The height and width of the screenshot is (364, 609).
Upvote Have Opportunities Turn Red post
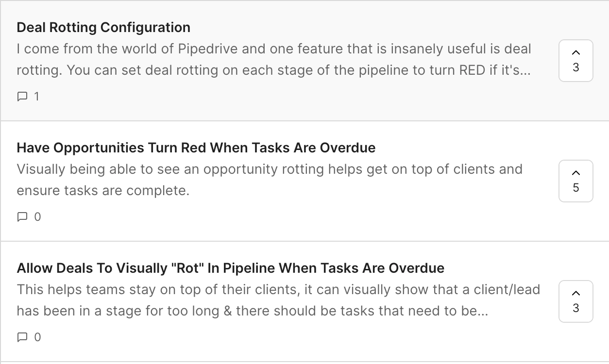tap(576, 181)
